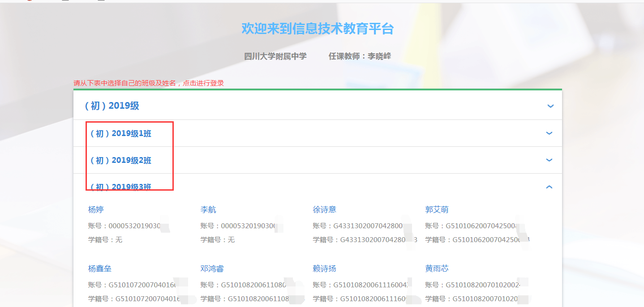This screenshot has width=644, height=307.
Task: Choose student 黄雨芯 to log in
Action: pos(437,269)
